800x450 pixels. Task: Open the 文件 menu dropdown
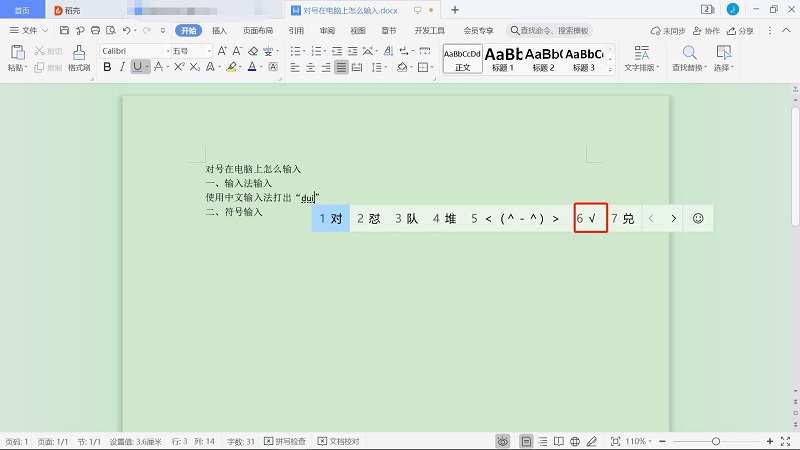[29, 31]
